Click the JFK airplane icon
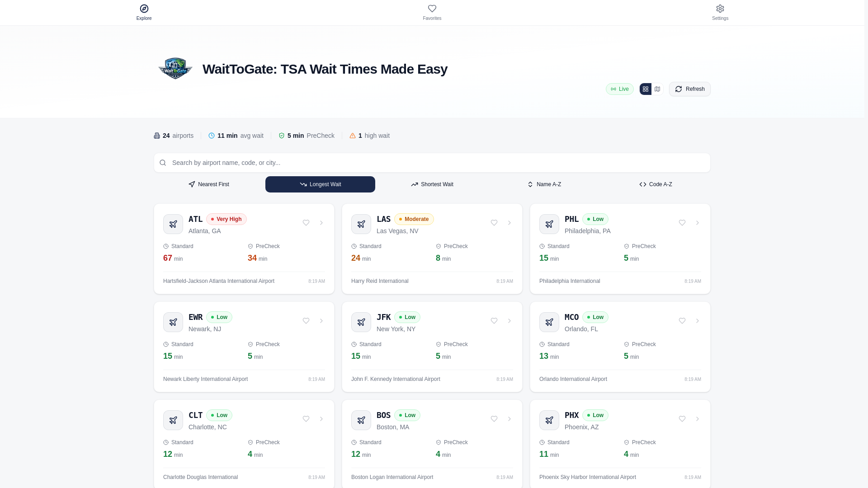Viewport: 868px width, 488px height. (x=361, y=322)
